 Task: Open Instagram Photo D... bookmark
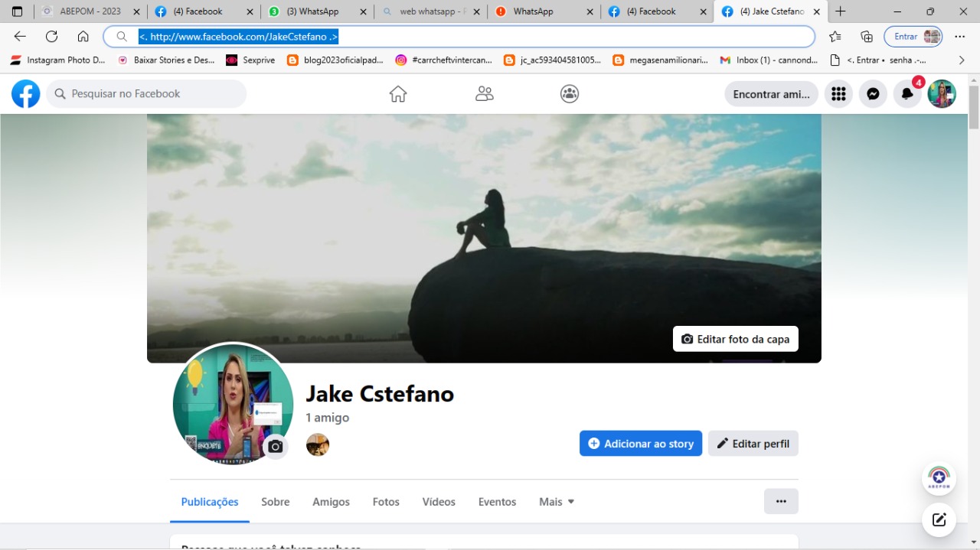[x=58, y=60]
